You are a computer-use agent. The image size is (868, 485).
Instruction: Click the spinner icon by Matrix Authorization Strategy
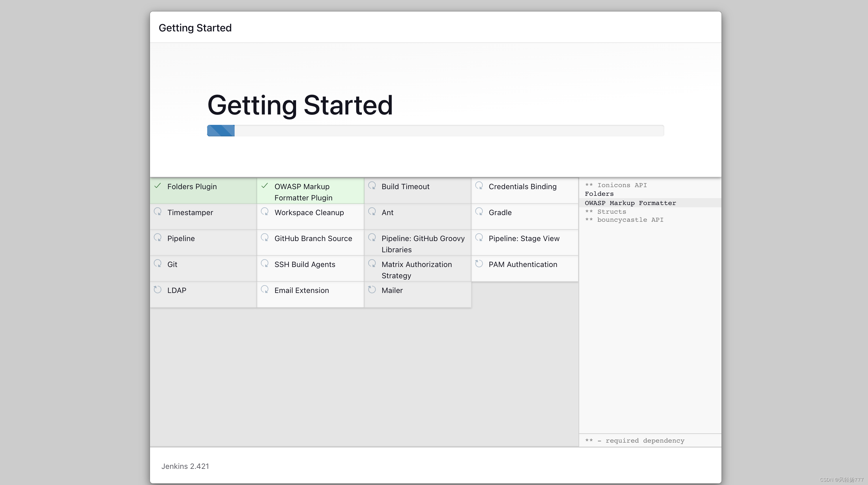(x=372, y=263)
